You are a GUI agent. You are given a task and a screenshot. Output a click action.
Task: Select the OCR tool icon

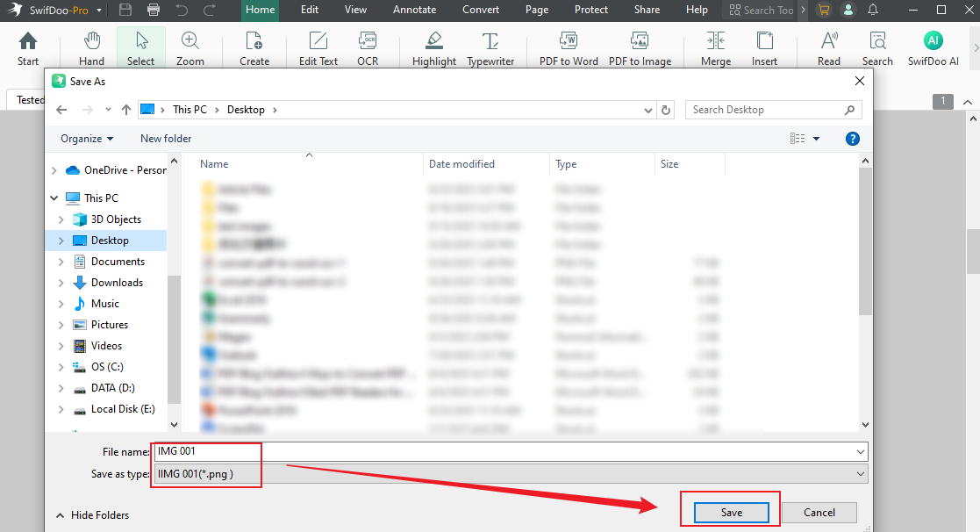coord(368,41)
